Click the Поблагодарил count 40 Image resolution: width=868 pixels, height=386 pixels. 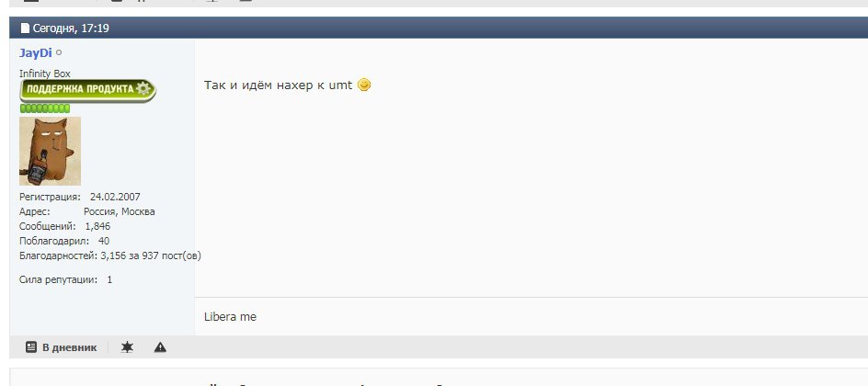104,241
